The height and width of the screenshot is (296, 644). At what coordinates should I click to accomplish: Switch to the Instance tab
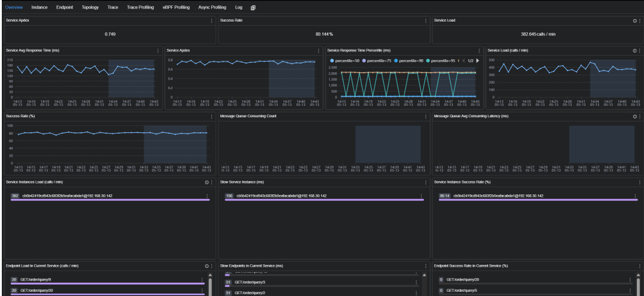pos(40,7)
